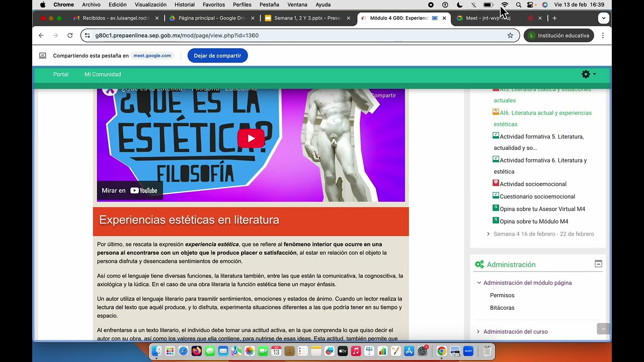This screenshot has height=362, width=644.
Task: Open Spotlight search magnifier
Action: (x=518, y=5)
